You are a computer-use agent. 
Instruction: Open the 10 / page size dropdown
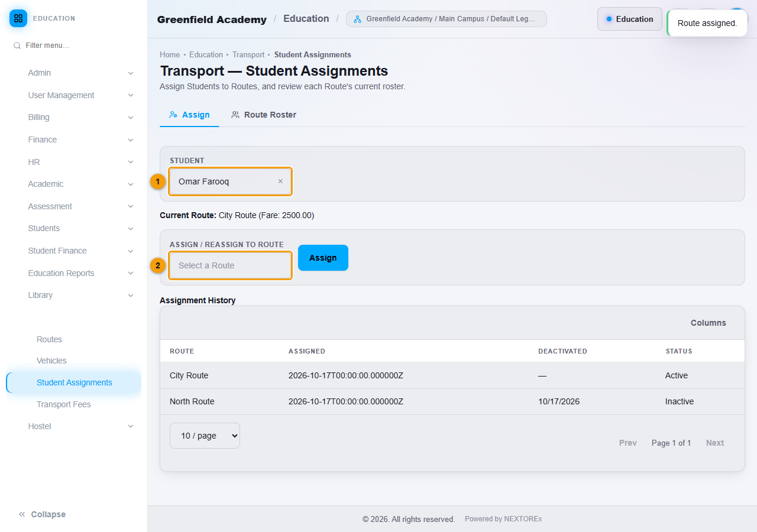tap(205, 436)
